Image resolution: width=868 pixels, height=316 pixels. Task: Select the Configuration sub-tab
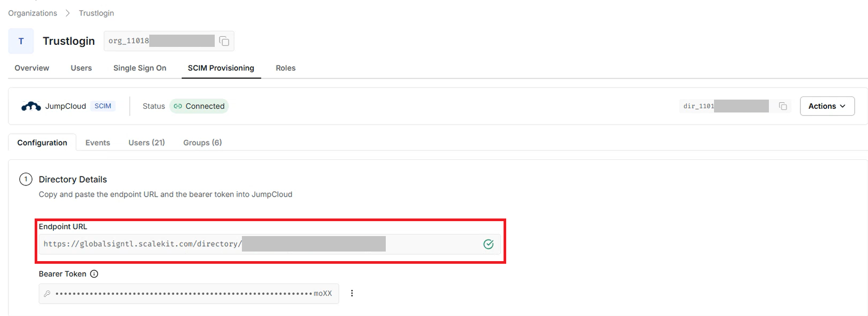click(x=42, y=142)
